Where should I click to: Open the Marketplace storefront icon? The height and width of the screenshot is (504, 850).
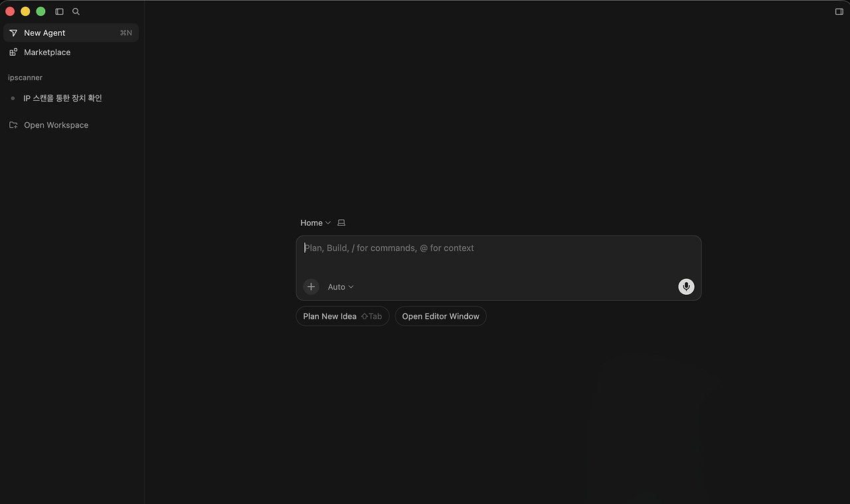click(x=13, y=52)
